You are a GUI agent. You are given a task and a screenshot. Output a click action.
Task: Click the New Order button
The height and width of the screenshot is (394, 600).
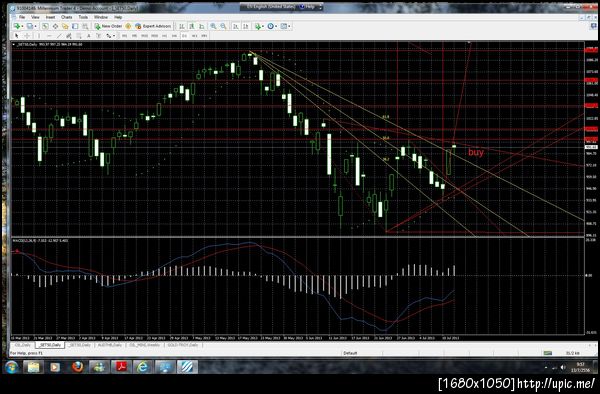point(108,26)
